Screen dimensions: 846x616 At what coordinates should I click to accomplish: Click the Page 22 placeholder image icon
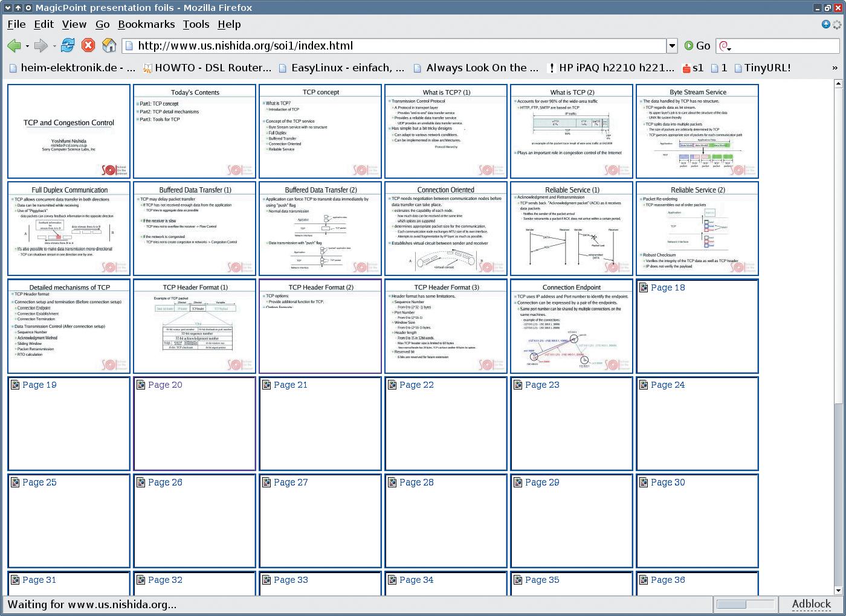coord(392,385)
